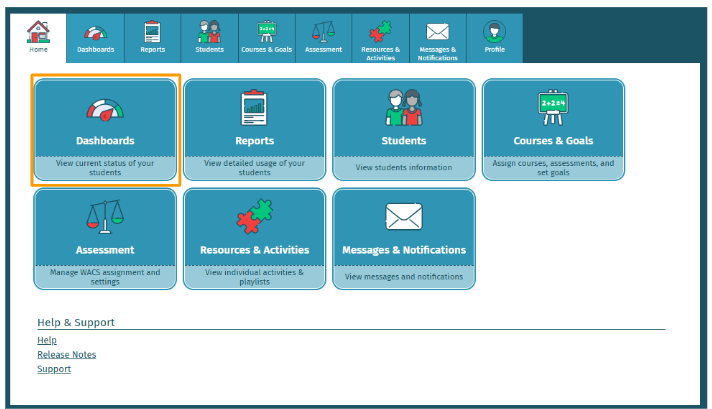712x409 pixels.
Task: Open the Release Notes link
Action: [x=67, y=355]
